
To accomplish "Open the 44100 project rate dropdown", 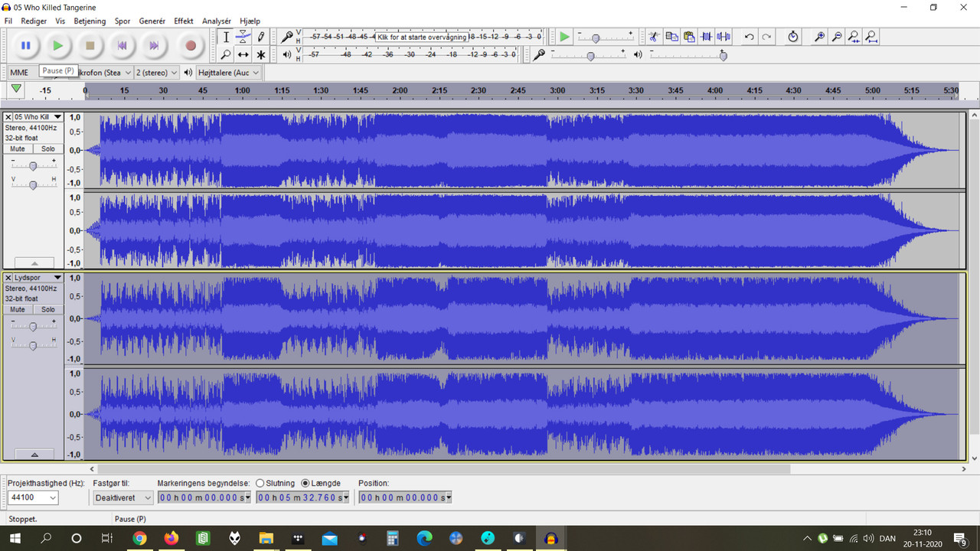I will 33,497.
